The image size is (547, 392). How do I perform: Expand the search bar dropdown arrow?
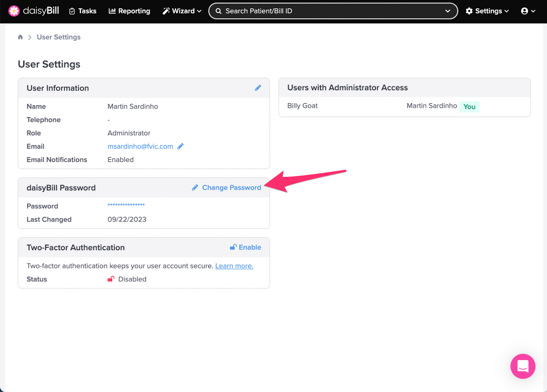click(x=448, y=11)
